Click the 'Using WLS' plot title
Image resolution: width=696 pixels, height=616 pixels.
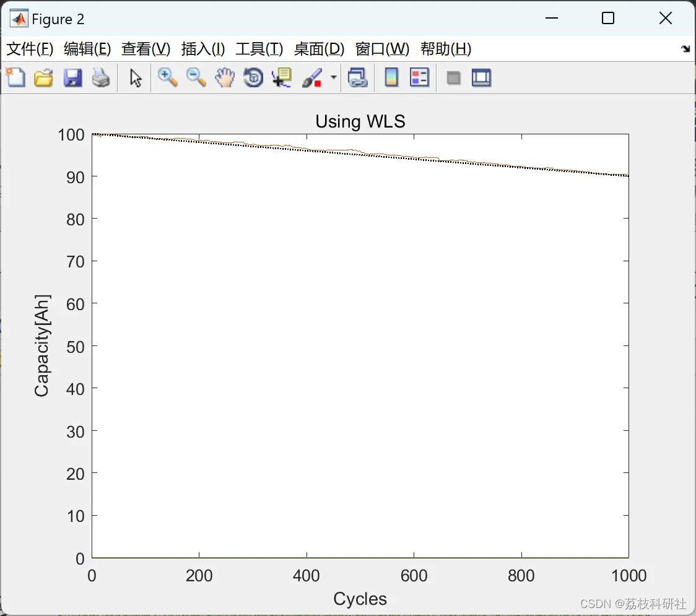pyautogui.click(x=360, y=121)
